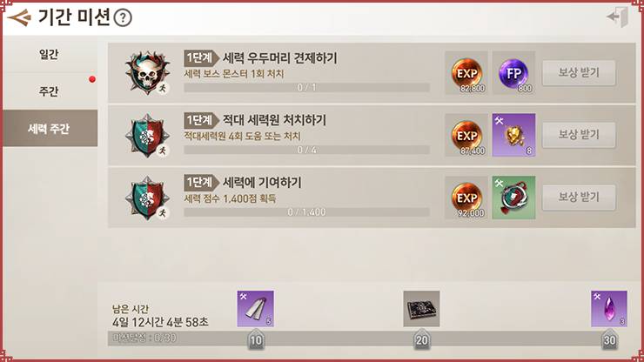The width and height of the screenshot is (644, 362).
Task: Click the EXP 92,000 reward icon
Action: (x=466, y=198)
